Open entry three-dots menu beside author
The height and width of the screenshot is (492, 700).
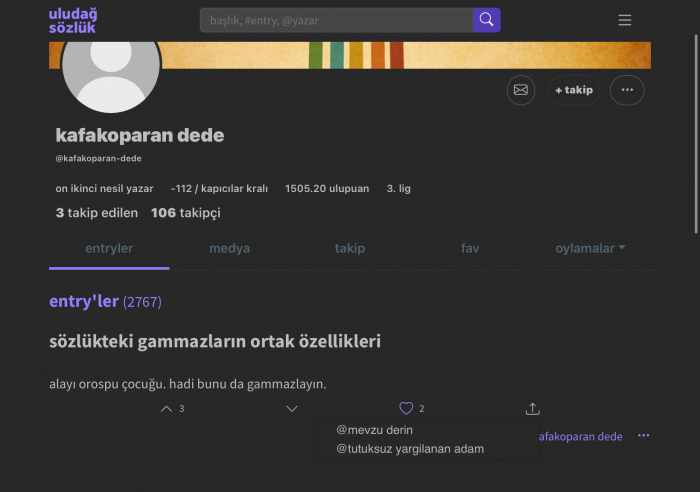(643, 436)
